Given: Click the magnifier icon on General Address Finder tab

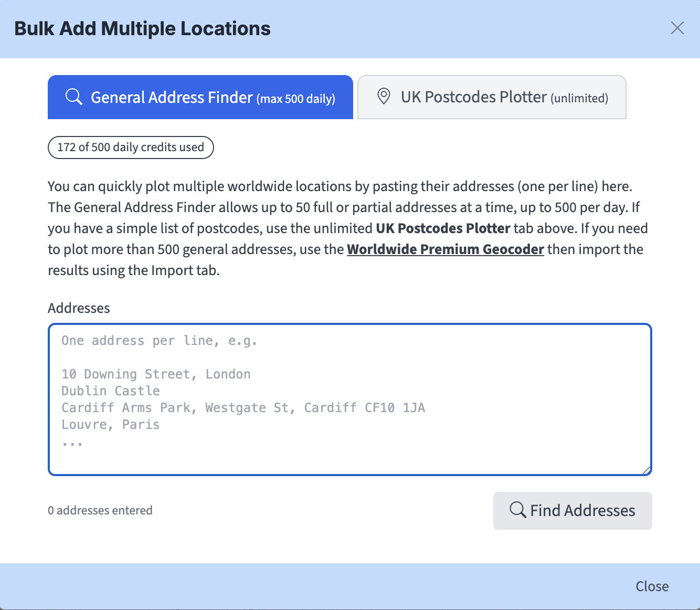Looking at the screenshot, I should tap(73, 97).
